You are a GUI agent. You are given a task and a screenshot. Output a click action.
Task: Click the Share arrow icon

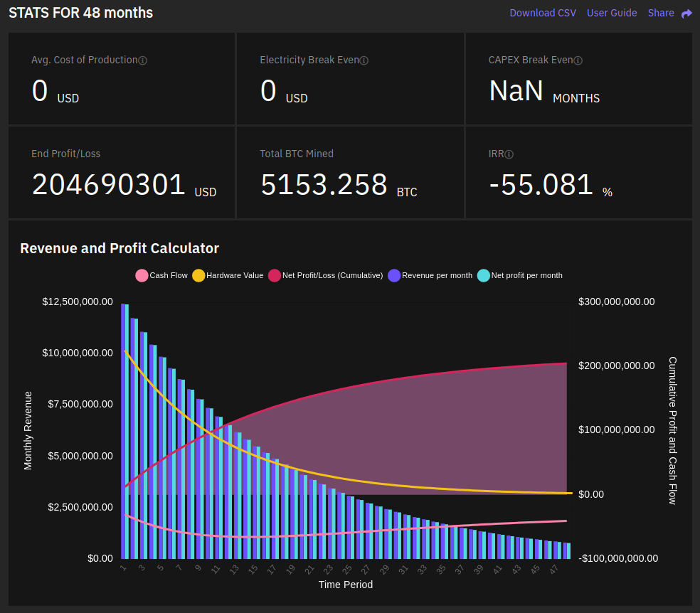[x=686, y=14]
